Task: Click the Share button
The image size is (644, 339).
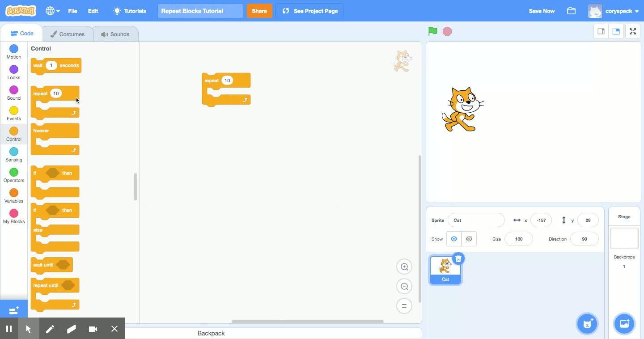Action: [x=259, y=11]
